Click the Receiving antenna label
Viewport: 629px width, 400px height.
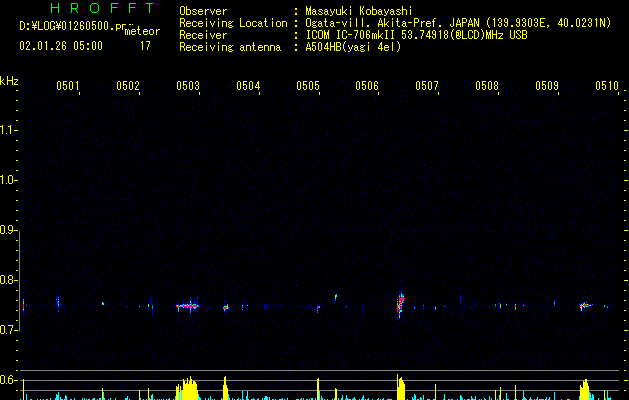pyautogui.click(x=230, y=47)
